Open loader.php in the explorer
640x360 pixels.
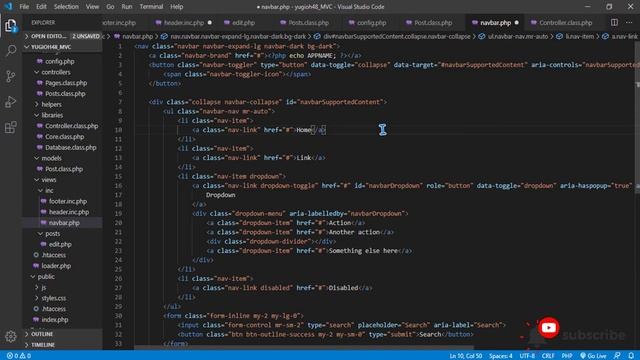point(56,266)
